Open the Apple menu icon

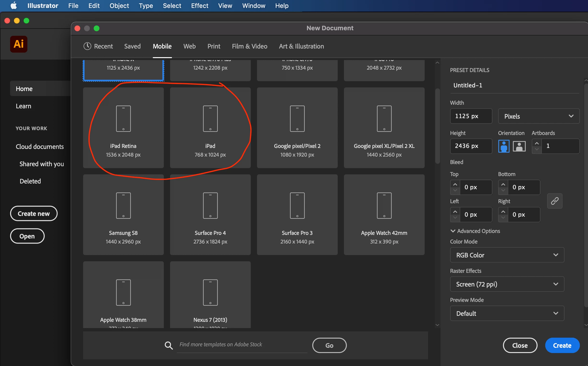pos(14,6)
